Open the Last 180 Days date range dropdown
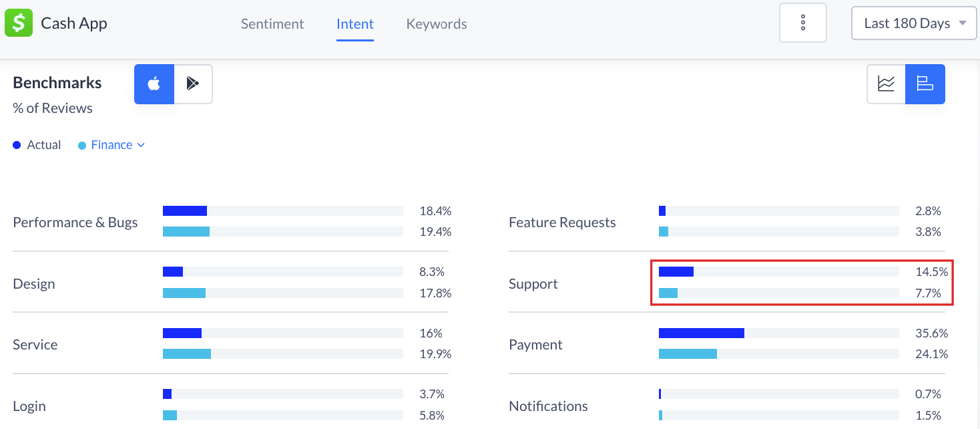 [x=915, y=23]
